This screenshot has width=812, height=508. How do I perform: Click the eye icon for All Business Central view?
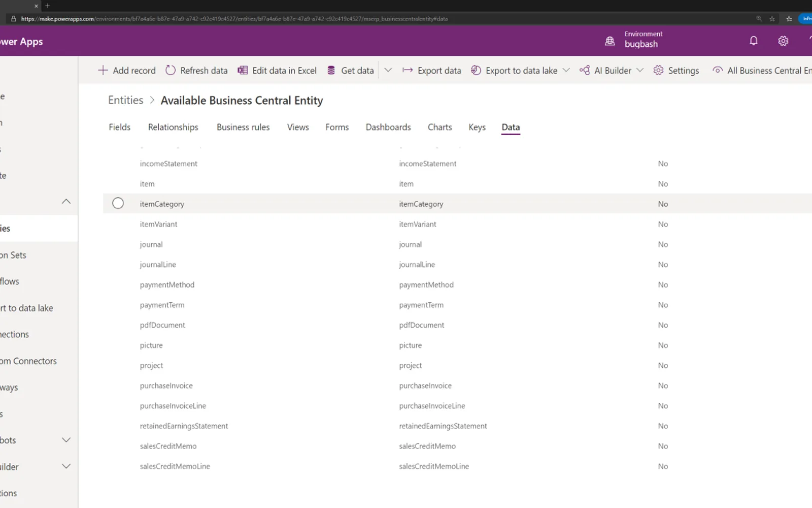pyautogui.click(x=718, y=70)
